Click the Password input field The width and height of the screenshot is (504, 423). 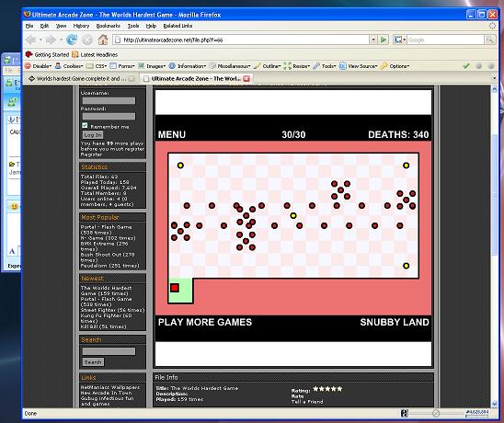(109, 117)
